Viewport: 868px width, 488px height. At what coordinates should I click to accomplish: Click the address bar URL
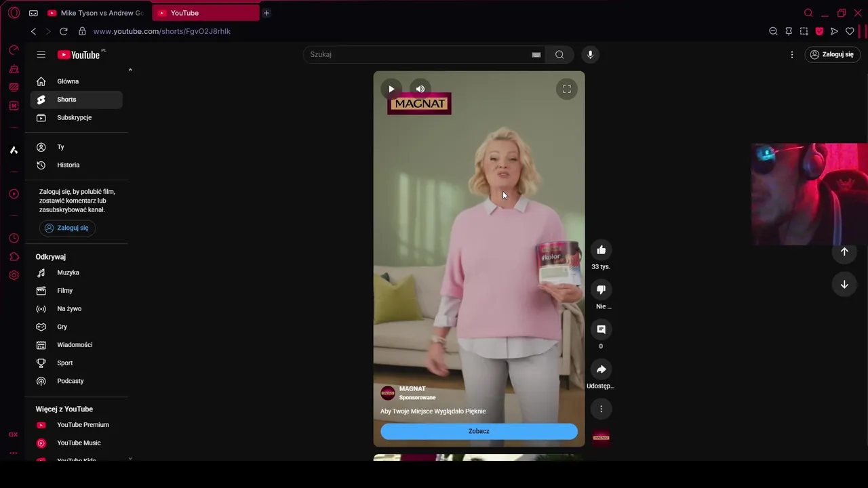pyautogui.click(x=162, y=31)
